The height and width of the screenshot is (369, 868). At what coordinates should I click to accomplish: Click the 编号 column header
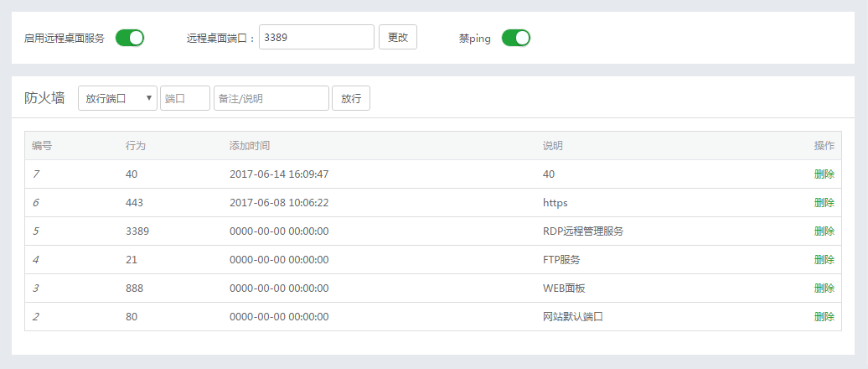click(x=42, y=146)
